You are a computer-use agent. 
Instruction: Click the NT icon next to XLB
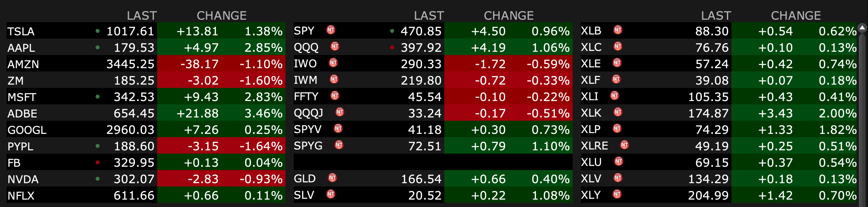[x=618, y=30]
